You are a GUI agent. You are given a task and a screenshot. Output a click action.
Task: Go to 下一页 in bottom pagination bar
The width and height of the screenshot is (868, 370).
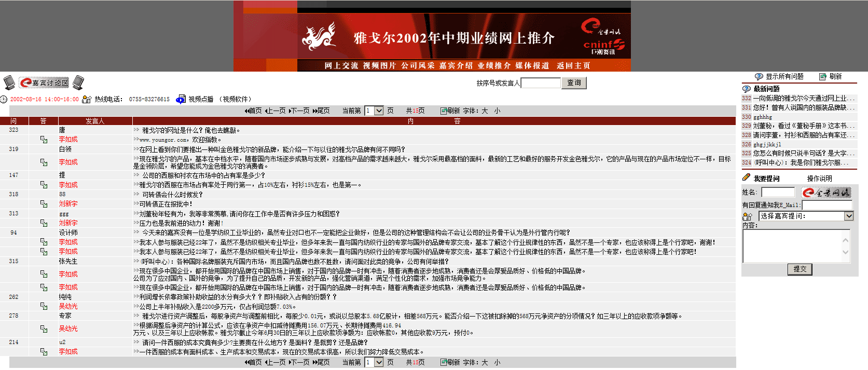299,362
